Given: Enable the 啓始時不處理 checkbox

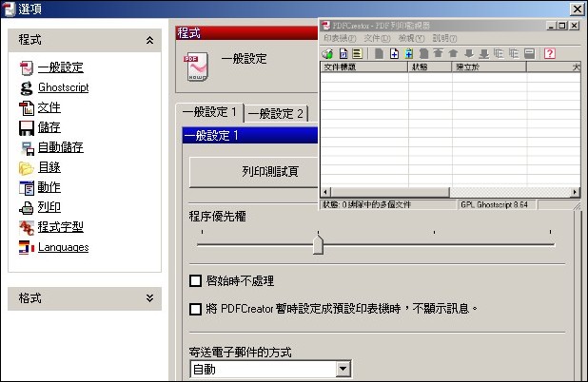Looking at the screenshot, I should click(195, 280).
